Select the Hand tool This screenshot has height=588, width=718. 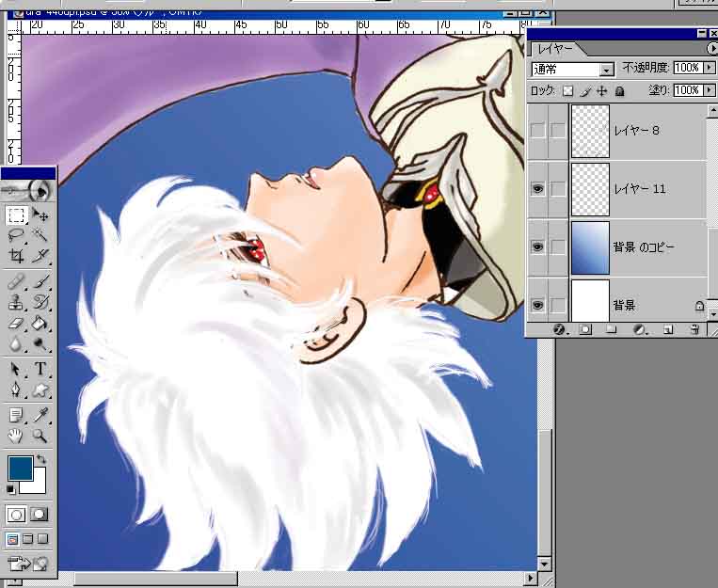(16, 436)
